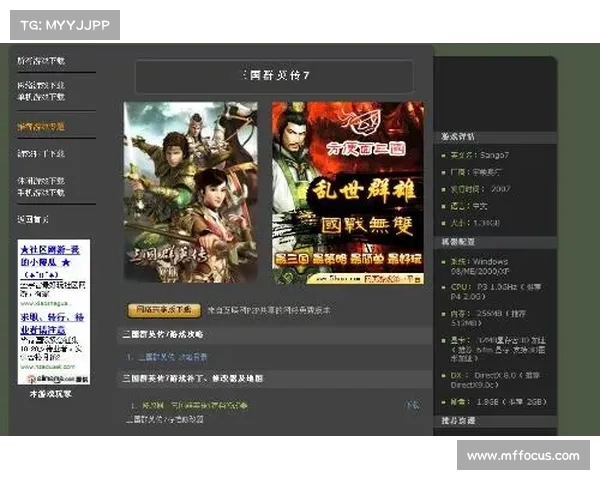The image size is (600, 480).
Task: Click the yellow network share download button
Action: (164, 310)
